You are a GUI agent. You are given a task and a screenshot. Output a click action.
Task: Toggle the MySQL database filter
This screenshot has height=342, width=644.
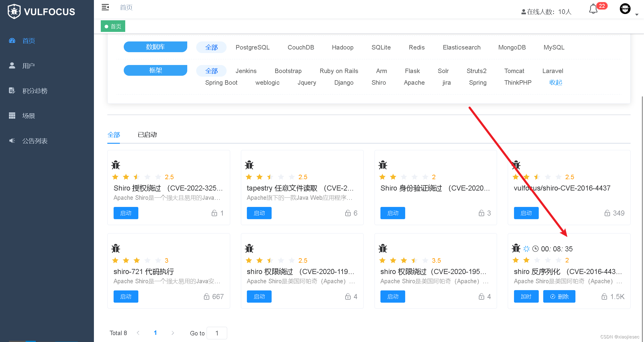click(x=554, y=47)
